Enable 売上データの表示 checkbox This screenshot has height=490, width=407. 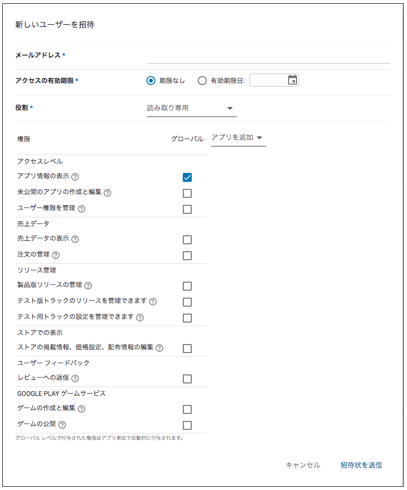pos(187,240)
